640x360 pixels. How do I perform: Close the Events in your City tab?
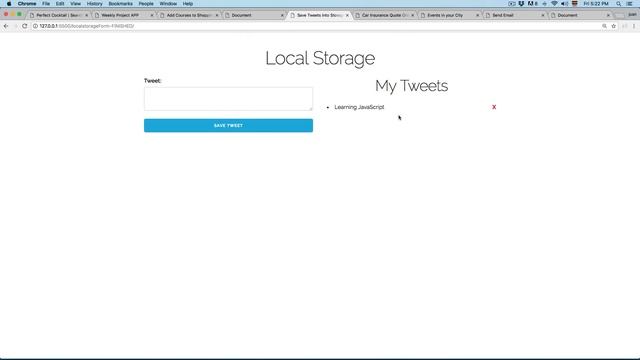point(478,15)
